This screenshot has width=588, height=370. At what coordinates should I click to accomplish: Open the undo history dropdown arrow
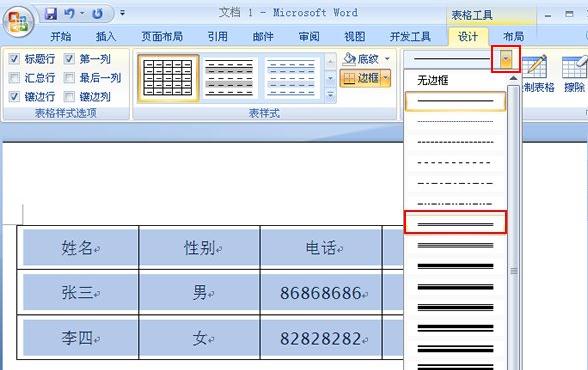coord(82,14)
